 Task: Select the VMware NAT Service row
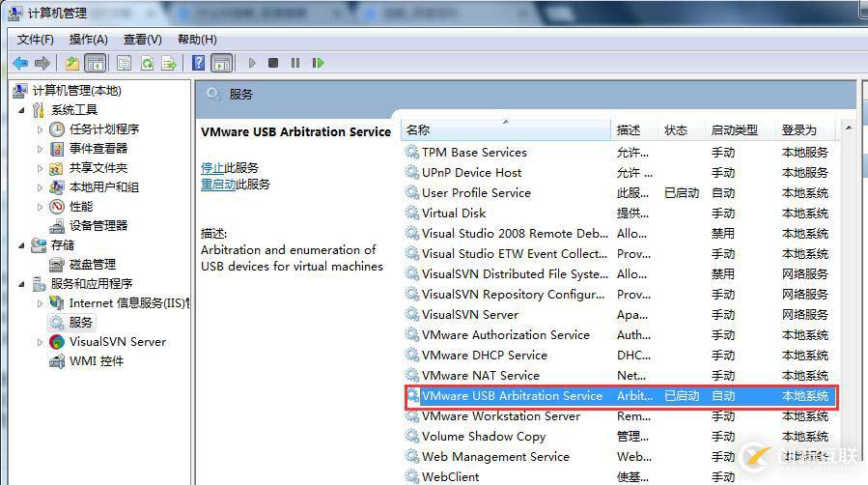coord(620,376)
